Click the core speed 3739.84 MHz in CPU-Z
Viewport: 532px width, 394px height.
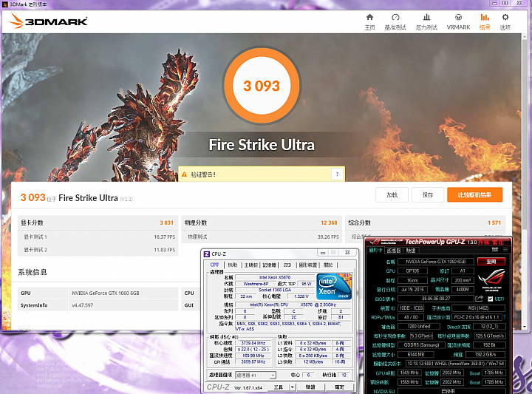coord(253,343)
